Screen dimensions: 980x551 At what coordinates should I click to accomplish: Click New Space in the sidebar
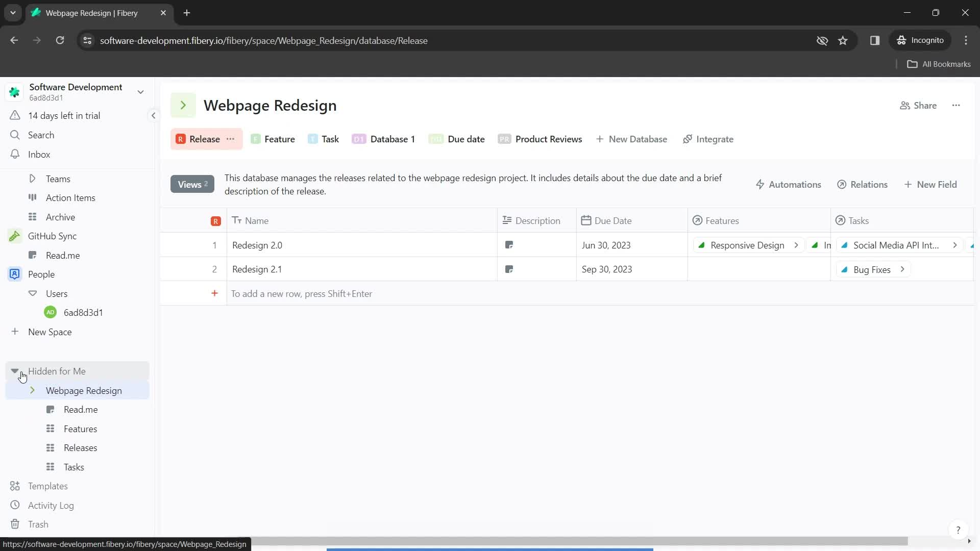coord(50,332)
